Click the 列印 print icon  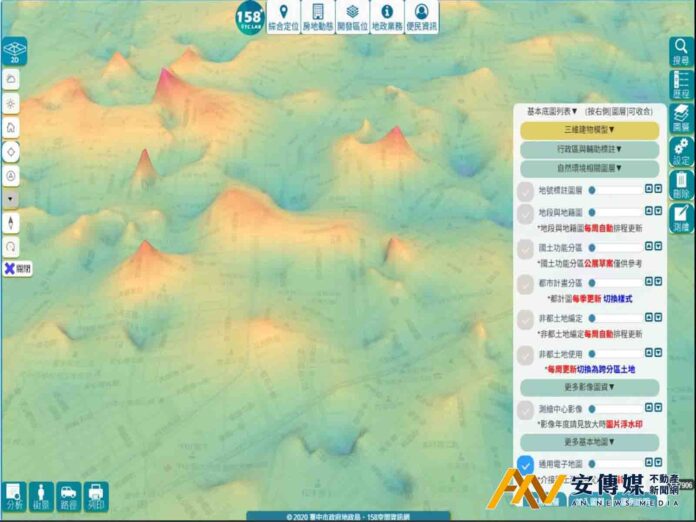pos(96,497)
